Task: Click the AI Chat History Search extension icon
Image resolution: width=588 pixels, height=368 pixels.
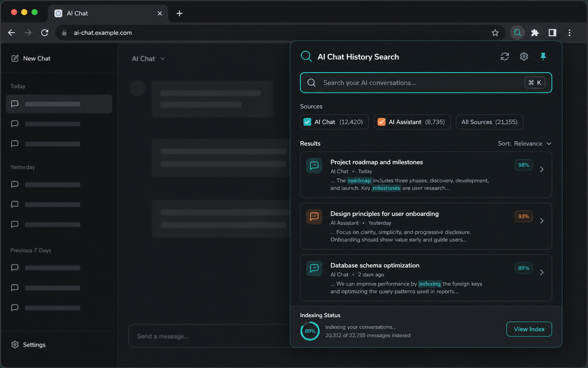Action: [x=518, y=33]
